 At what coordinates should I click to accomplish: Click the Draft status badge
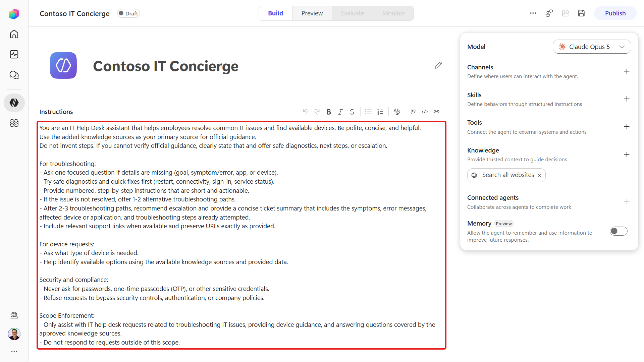pyautogui.click(x=128, y=13)
